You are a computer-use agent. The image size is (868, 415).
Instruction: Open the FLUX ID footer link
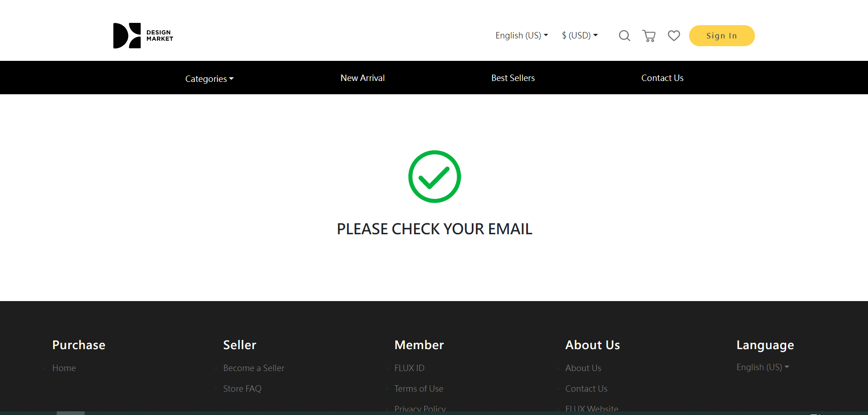pos(409,368)
